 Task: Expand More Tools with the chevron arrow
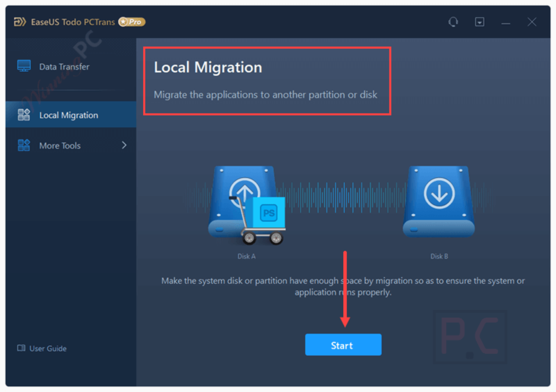[x=124, y=145]
